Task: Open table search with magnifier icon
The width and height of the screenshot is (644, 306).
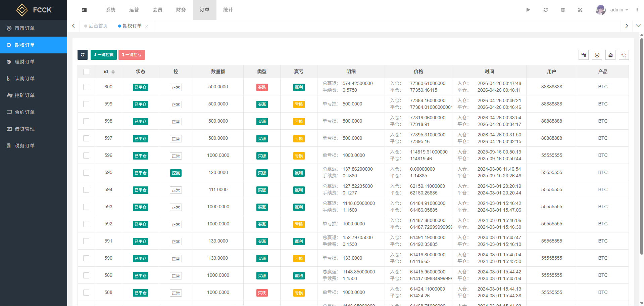Action: tap(624, 55)
